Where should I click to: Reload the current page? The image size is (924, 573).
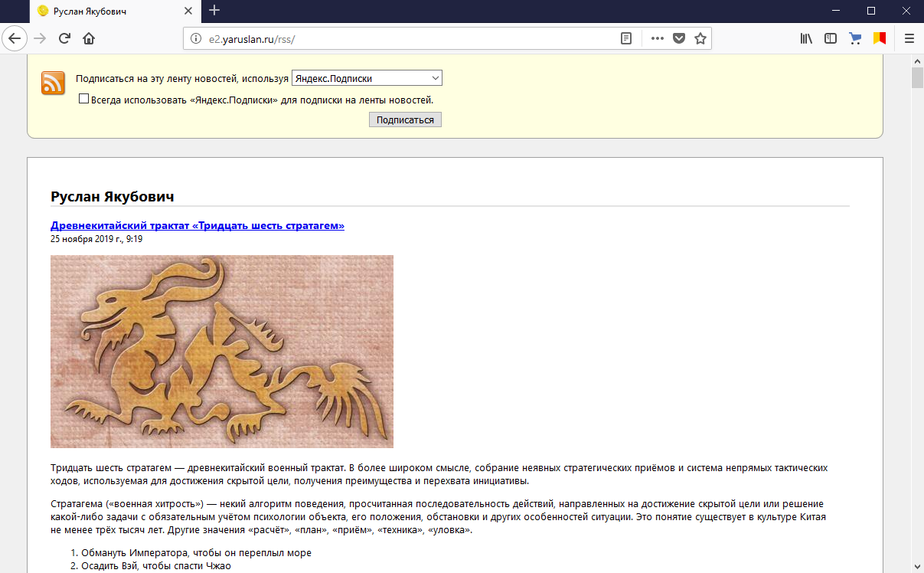tap(64, 38)
